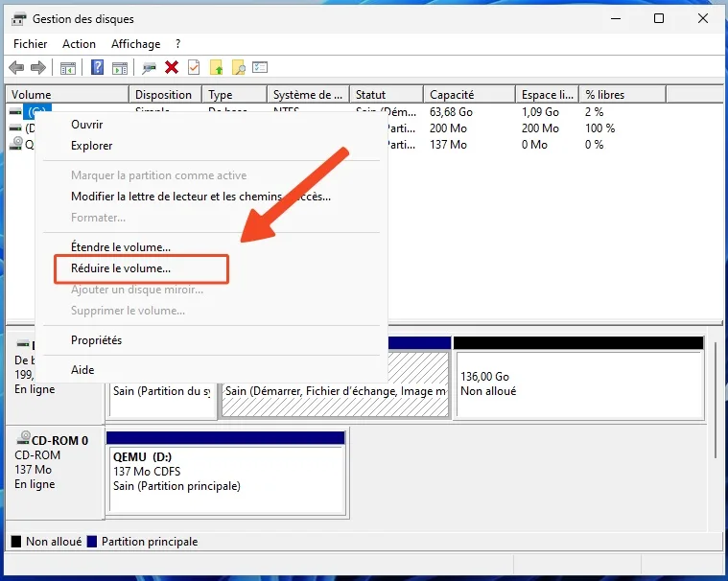The image size is (728, 581).
Task: Click the 1,09 Go free space cell
Action: pos(540,112)
